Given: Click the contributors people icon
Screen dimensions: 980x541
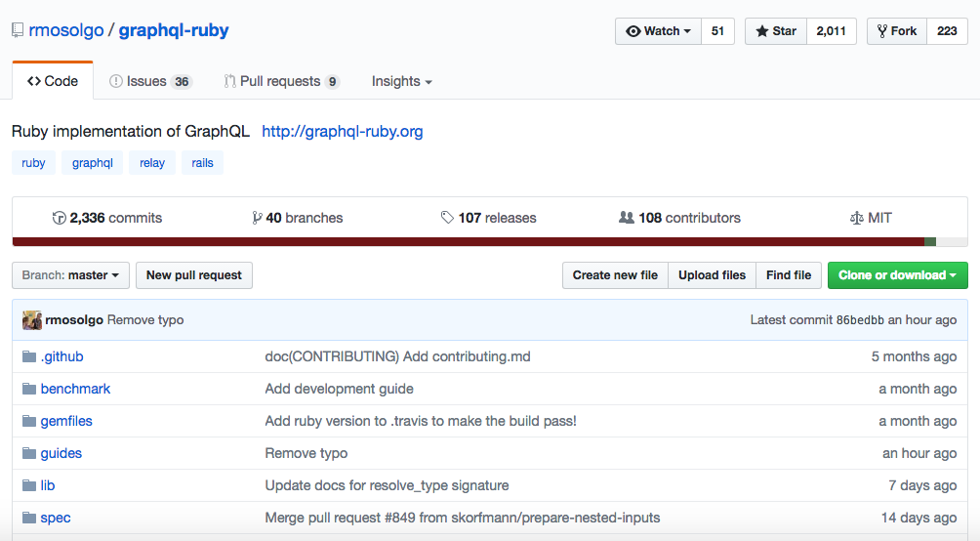Looking at the screenshot, I should [627, 218].
